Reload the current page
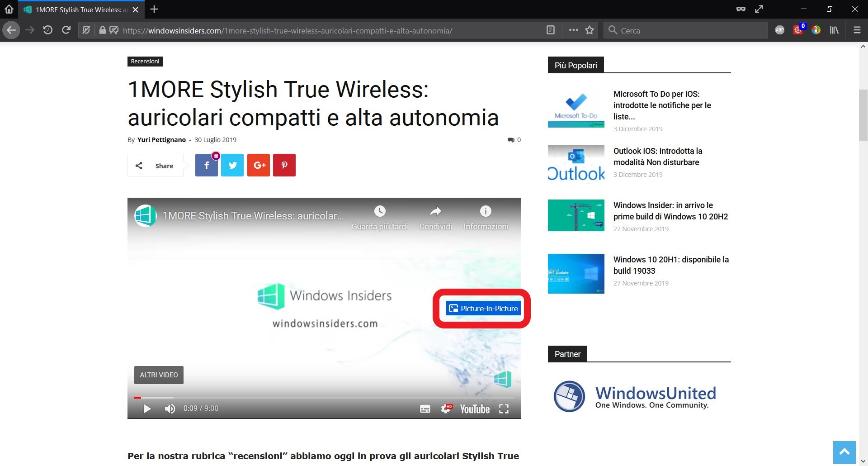The image size is (868, 466). coord(66,30)
